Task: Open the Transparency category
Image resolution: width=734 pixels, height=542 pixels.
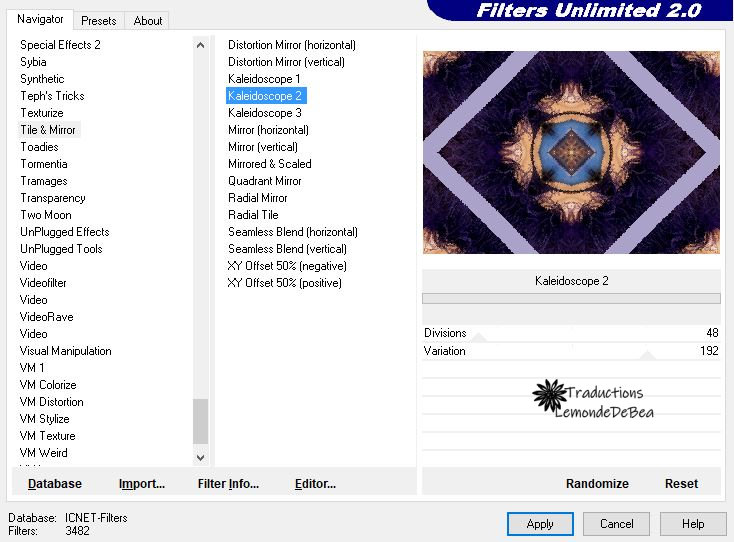Action: click(x=52, y=198)
